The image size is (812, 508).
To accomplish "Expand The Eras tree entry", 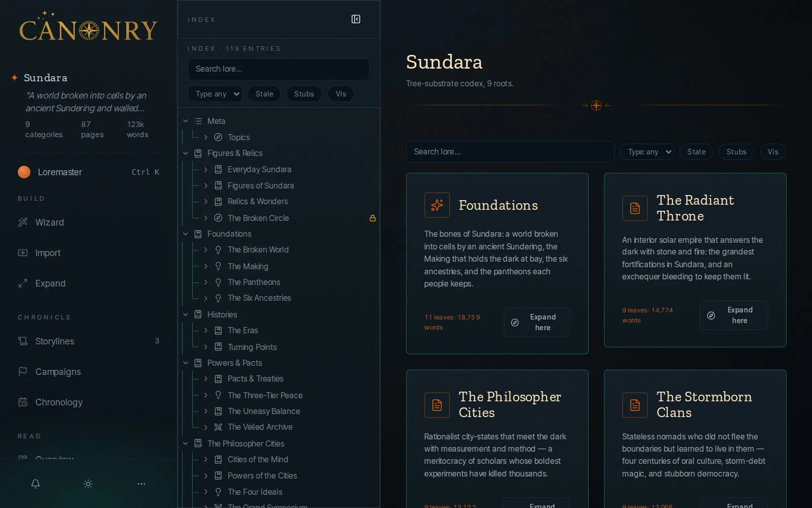I will [x=206, y=330].
